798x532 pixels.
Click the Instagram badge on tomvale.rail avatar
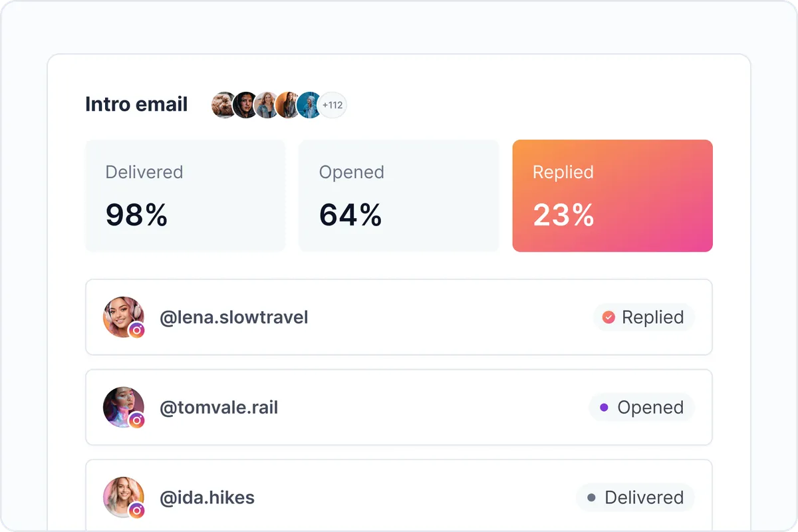point(136,420)
